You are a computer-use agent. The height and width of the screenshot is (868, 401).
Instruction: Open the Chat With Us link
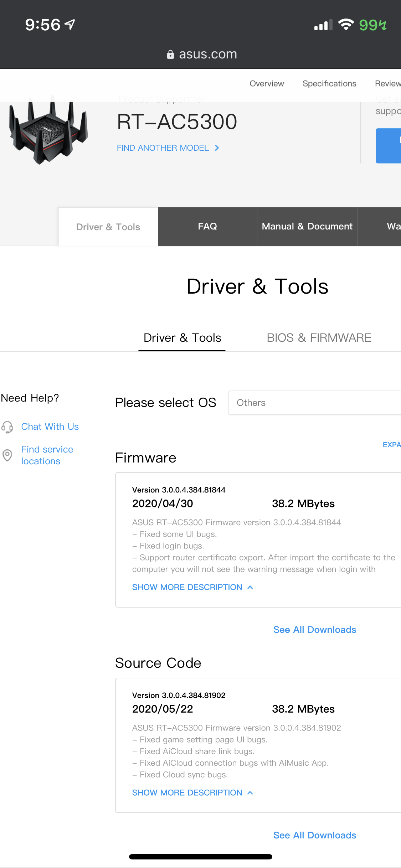pyautogui.click(x=50, y=427)
